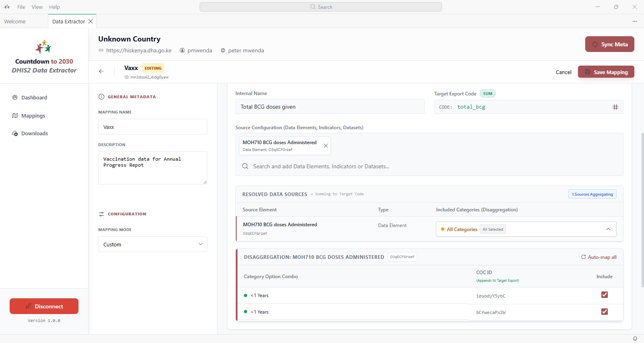Click the user icon next to pmwenda
Viewport: 644px width, 343px height.
coord(182,50)
